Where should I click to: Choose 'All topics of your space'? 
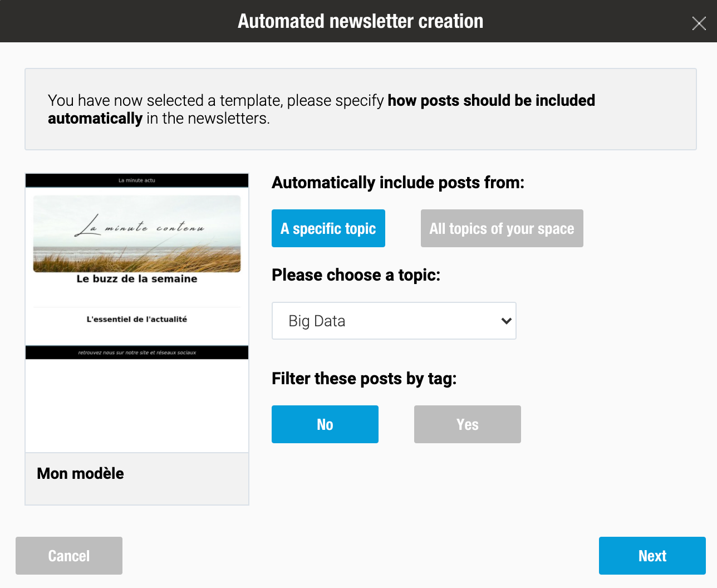point(502,228)
